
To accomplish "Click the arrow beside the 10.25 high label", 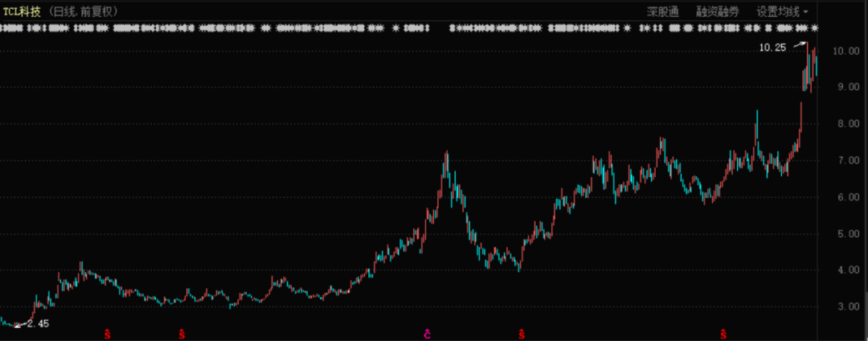I will coord(798,44).
